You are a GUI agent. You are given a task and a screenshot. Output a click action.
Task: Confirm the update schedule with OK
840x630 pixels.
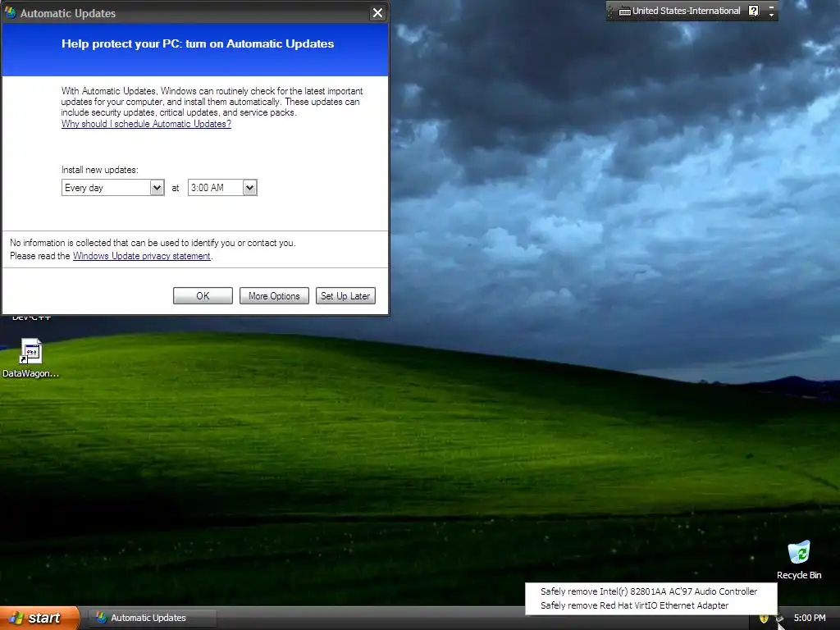point(203,295)
